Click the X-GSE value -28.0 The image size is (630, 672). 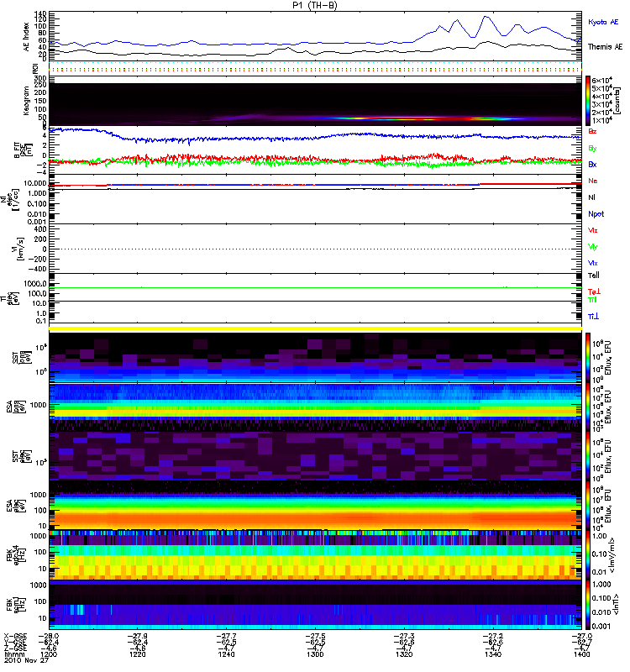point(49,636)
